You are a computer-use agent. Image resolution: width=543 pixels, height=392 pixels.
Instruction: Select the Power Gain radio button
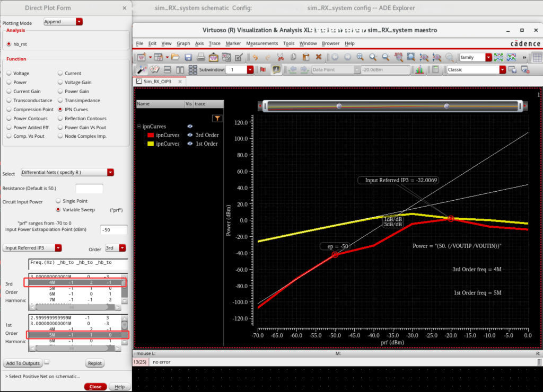coord(60,91)
